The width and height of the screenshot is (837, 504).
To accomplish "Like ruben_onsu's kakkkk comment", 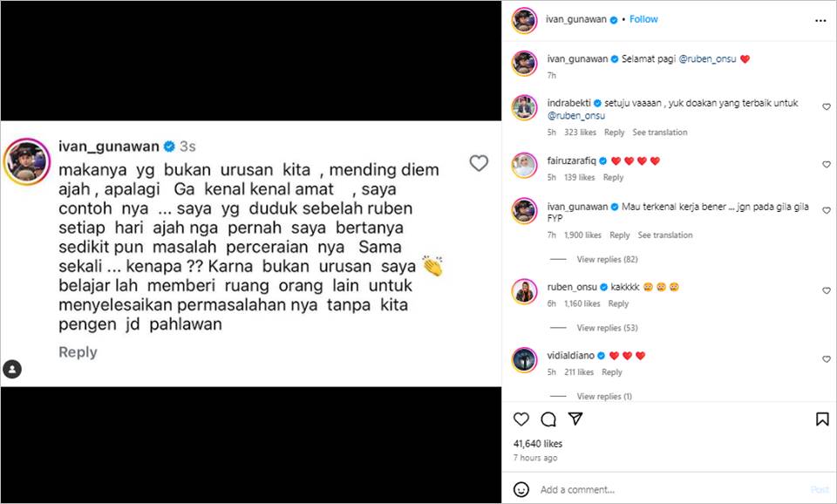I will 827,290.
